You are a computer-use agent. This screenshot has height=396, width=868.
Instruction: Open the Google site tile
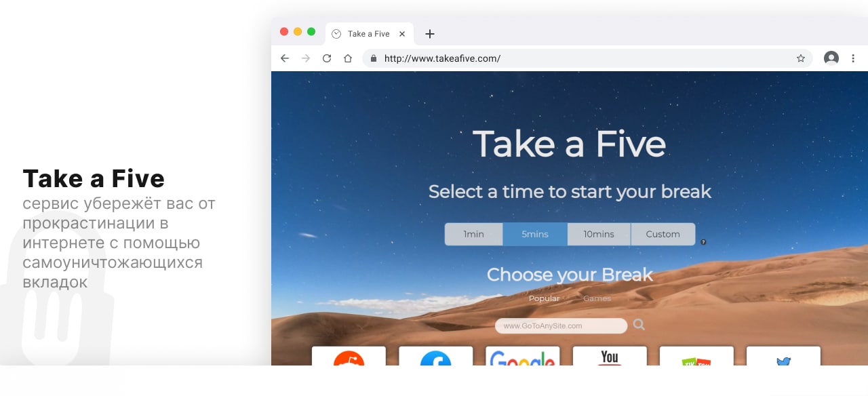point(523,356)
